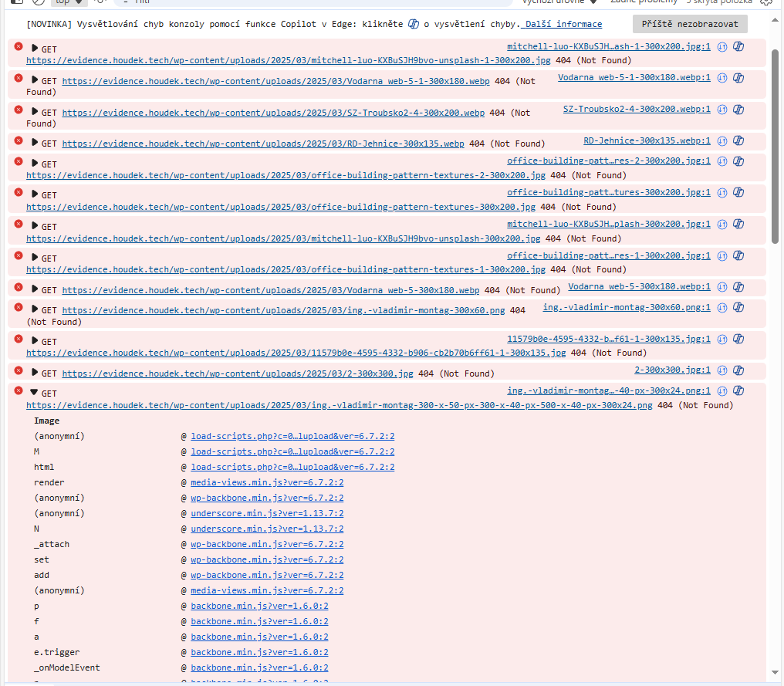
Task: Expand the Vodarna_web-5-300x180.webp GET error
Action: pos(35,289)
